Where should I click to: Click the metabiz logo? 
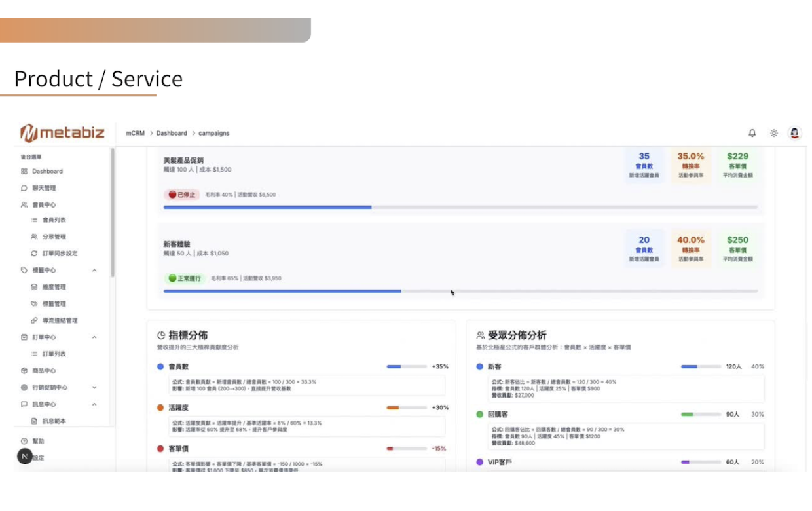62,133
